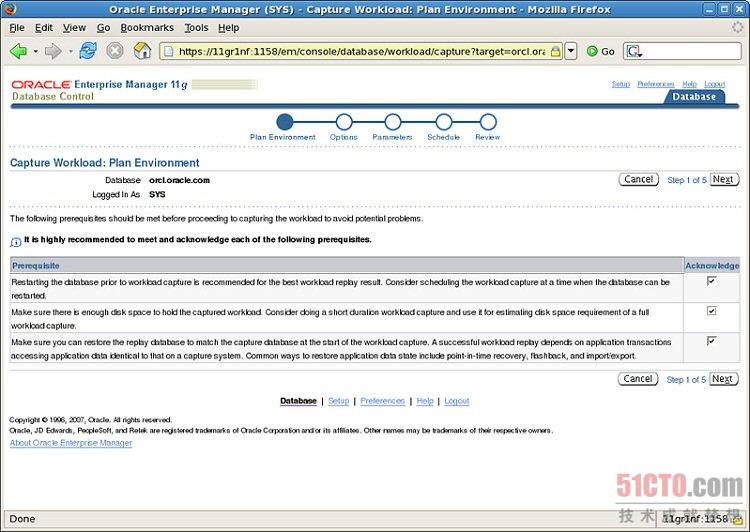Viewport: 750px width, 532px height.
Task: Open the Bookmarks menu
Action: pos(147,28)
